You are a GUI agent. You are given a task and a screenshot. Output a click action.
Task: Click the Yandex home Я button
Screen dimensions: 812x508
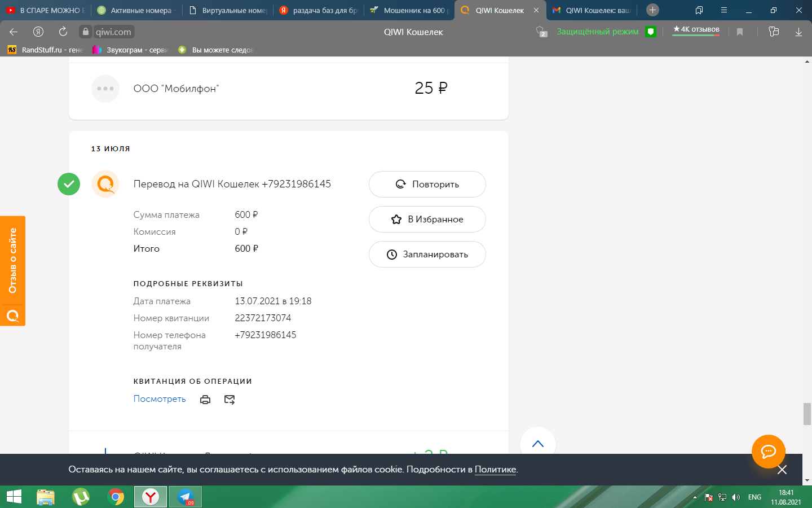point(38,32)
